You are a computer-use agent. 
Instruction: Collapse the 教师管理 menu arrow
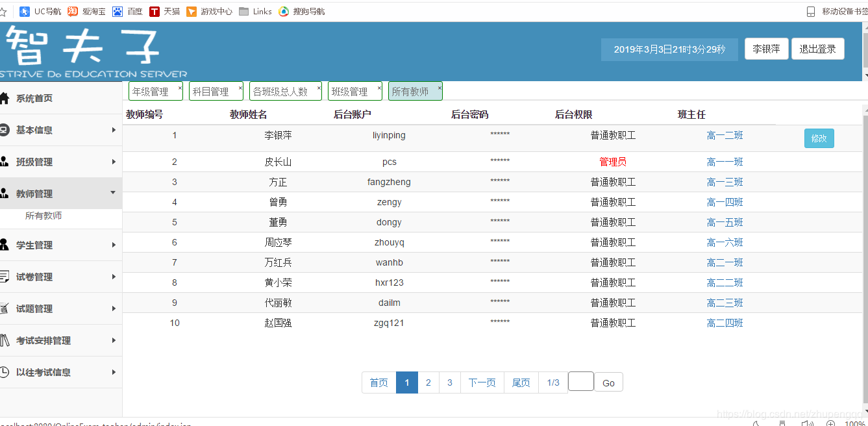pyautogui.click(x=114, y=193)
